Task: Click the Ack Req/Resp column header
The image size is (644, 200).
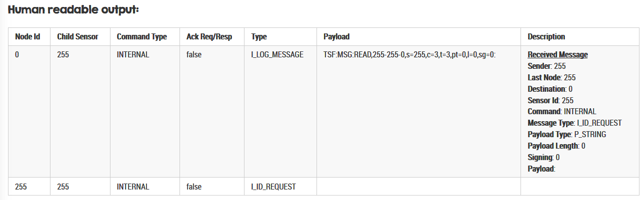Action: (x=209, y=37)
